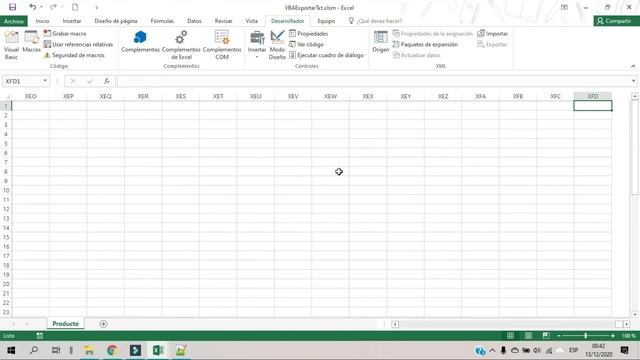Switch to Normal view

click(x=510, y=336)
